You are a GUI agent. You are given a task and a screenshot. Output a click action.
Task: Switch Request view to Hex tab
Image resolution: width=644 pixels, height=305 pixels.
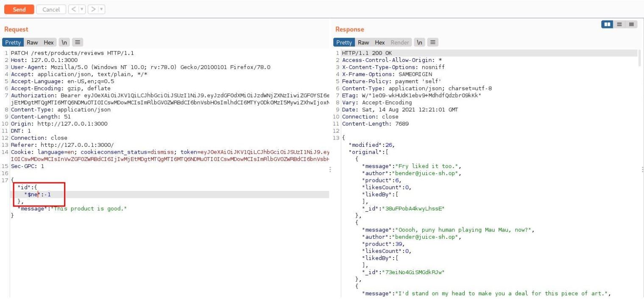(x=49, y=42)
